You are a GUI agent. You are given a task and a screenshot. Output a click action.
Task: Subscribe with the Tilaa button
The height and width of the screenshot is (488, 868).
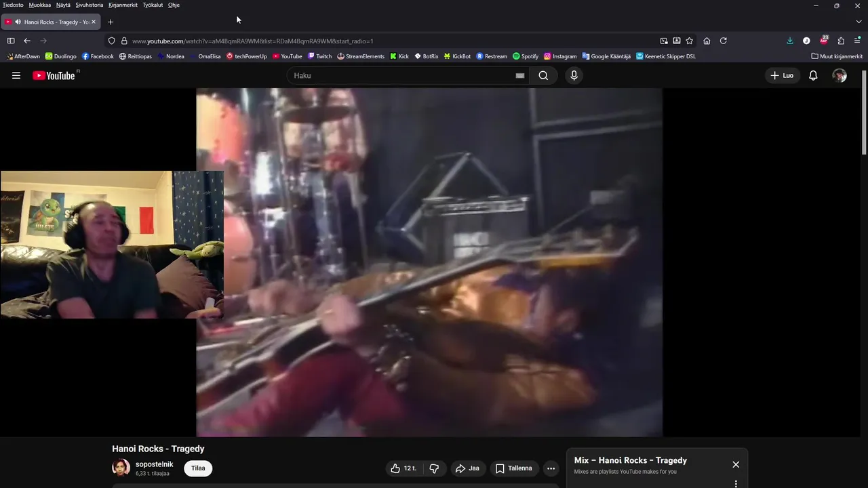tap(198, 468)
